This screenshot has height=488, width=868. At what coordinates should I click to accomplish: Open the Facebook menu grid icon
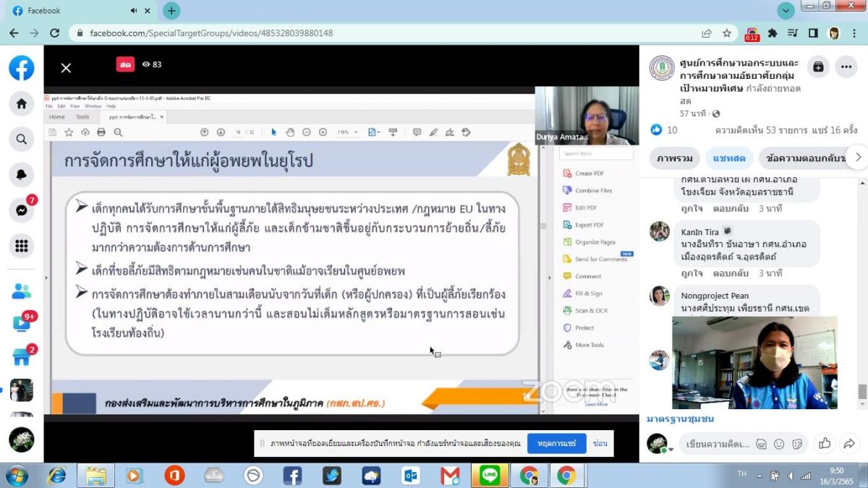pos(21,246)
